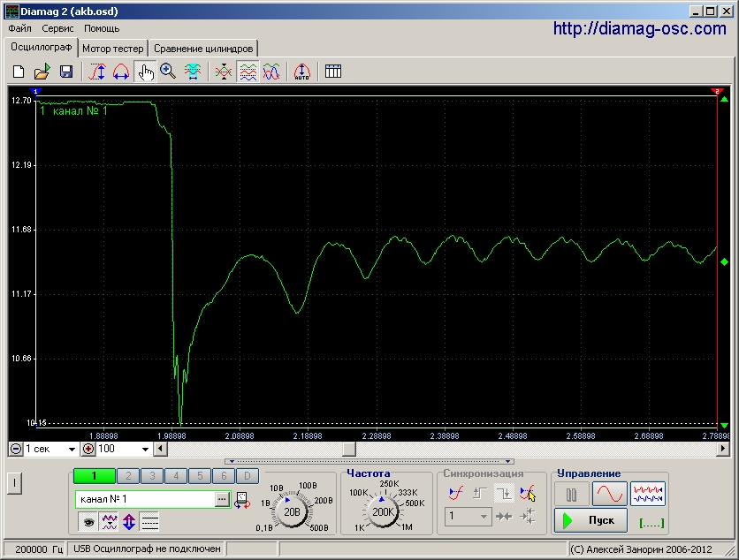Click the falling step edge sync icon
Image resolution: width=739 pixels, height=560 pixels.
[x=504, y=493]
